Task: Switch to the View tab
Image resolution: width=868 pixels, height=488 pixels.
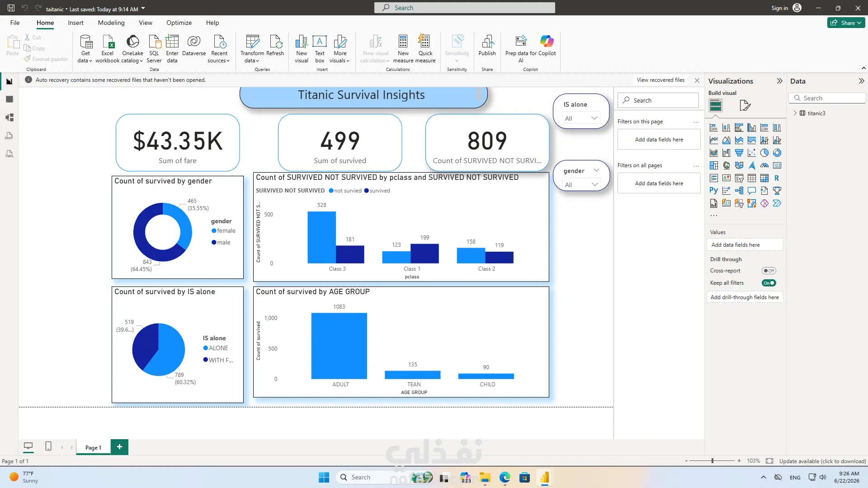Action: 146,23
